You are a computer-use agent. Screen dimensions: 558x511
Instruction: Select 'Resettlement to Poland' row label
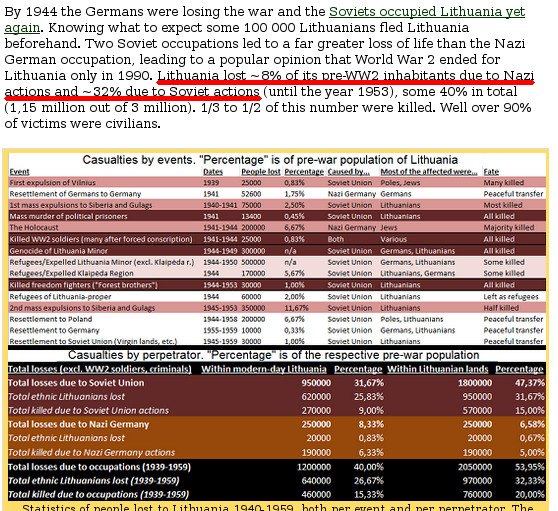coord(51,319)
